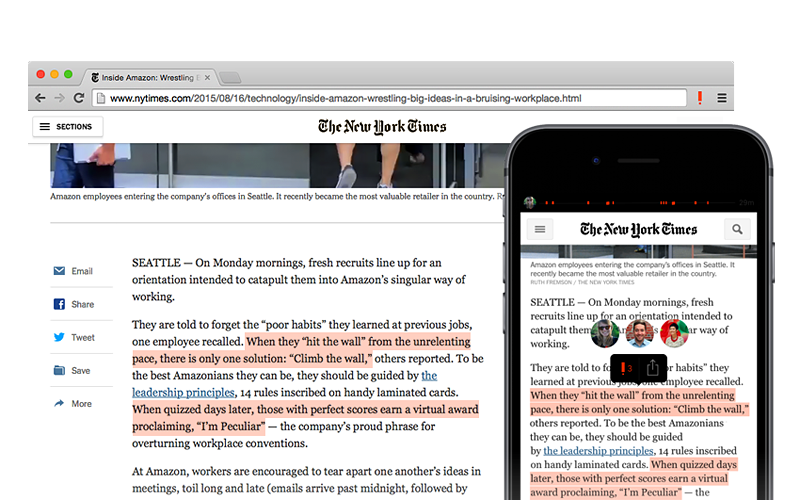Tap the share icon in the phone popup
The image size is (800, 500).
[x=652, y=367]
